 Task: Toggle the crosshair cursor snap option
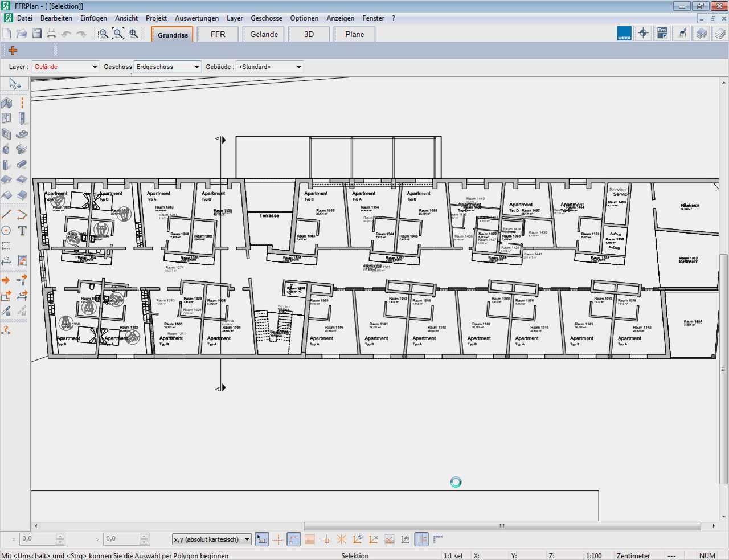pos(278,539)
